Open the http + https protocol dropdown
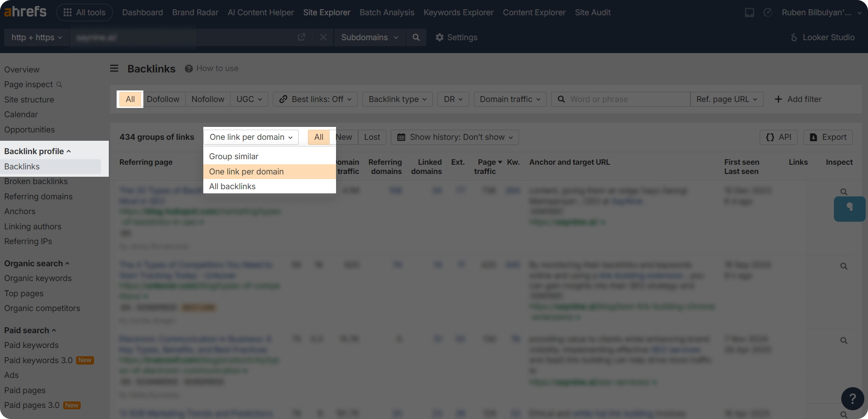The width and height of the screenshot is (868, 419). [x=37, y=37]
